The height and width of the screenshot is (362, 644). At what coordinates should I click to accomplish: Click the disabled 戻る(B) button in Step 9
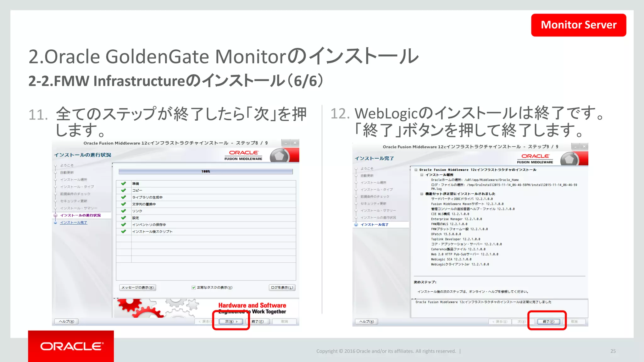tap(500, 322)
